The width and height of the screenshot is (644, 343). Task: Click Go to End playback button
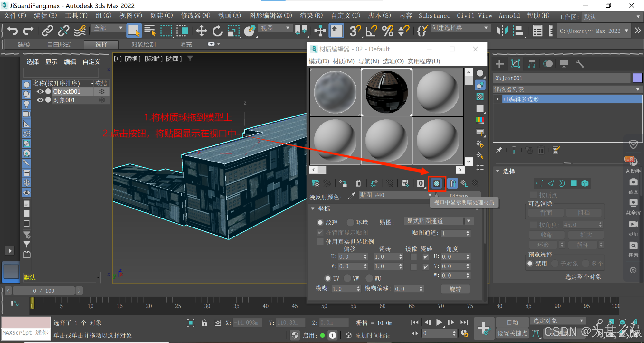click(464, 322)
